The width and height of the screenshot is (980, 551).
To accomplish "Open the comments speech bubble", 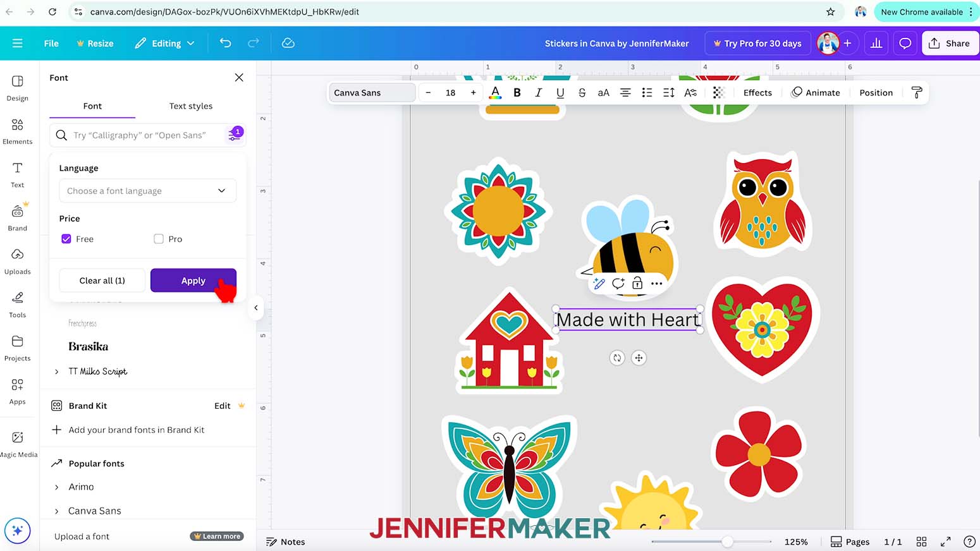I will 905,43.
